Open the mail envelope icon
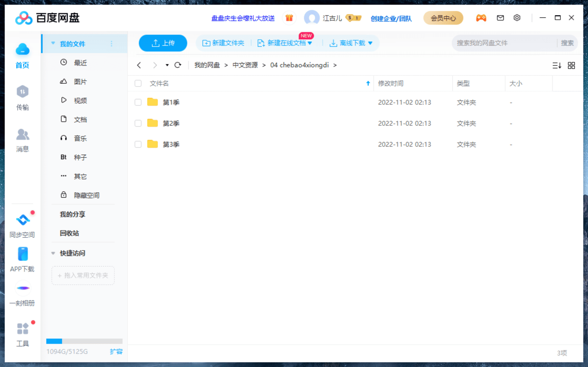Viewport: 588px width, 367px height. click(500, 18)
